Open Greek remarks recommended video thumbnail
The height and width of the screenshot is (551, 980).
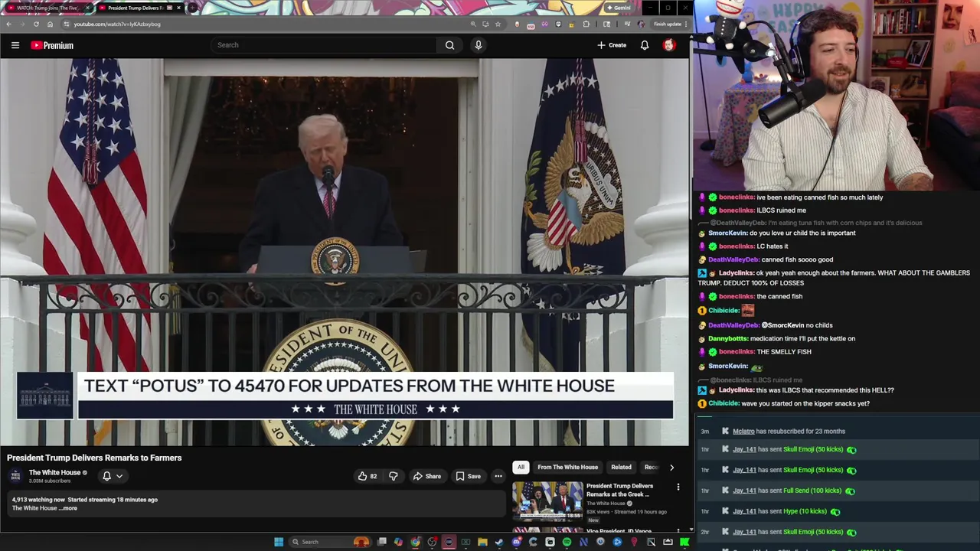(x=547, y=500)
